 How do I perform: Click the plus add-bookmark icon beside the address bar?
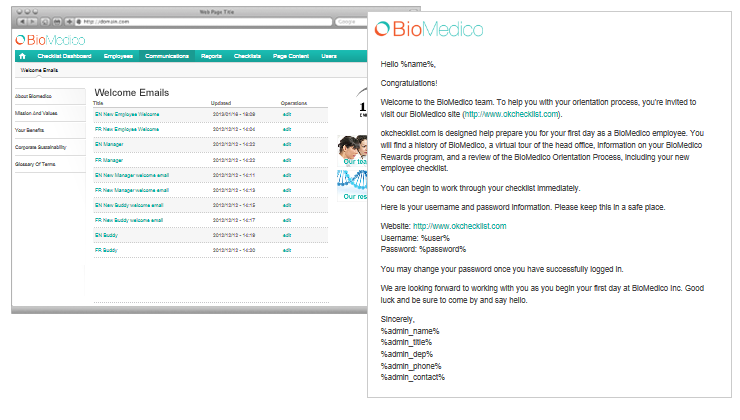pyautogui.click(x=69, y=22)
